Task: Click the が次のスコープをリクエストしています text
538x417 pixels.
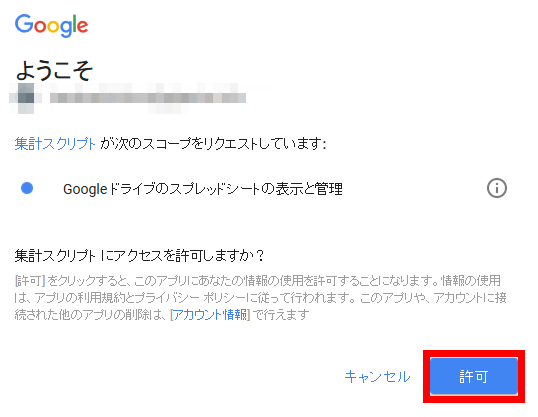Action: coord(213,143)
